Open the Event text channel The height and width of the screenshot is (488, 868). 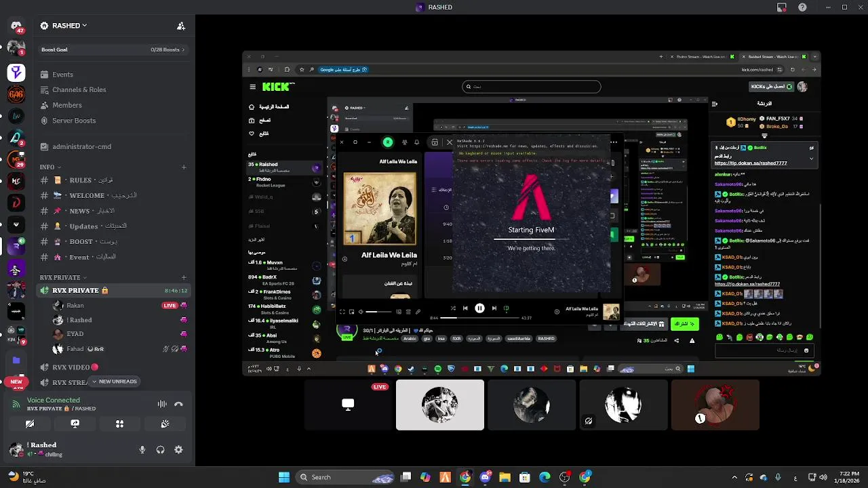[113, 257]
